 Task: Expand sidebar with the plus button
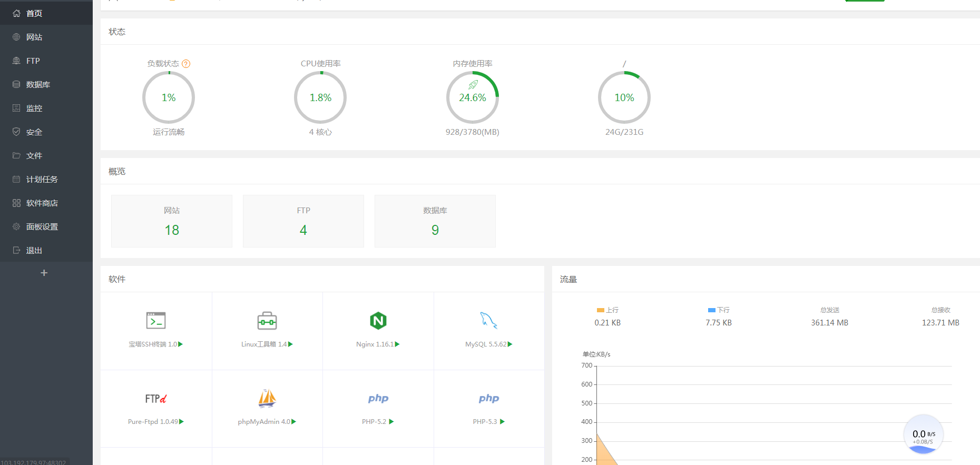44,273
